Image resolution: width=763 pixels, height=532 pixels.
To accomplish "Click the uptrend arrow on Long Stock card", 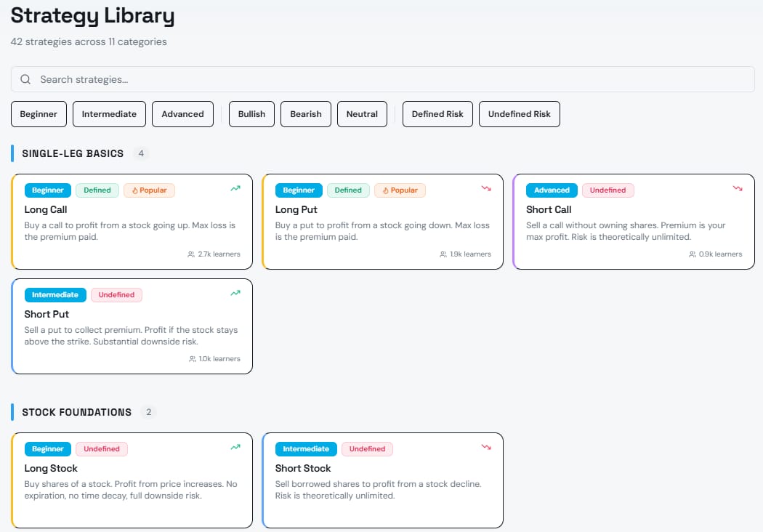I will [x=235, y=447].
